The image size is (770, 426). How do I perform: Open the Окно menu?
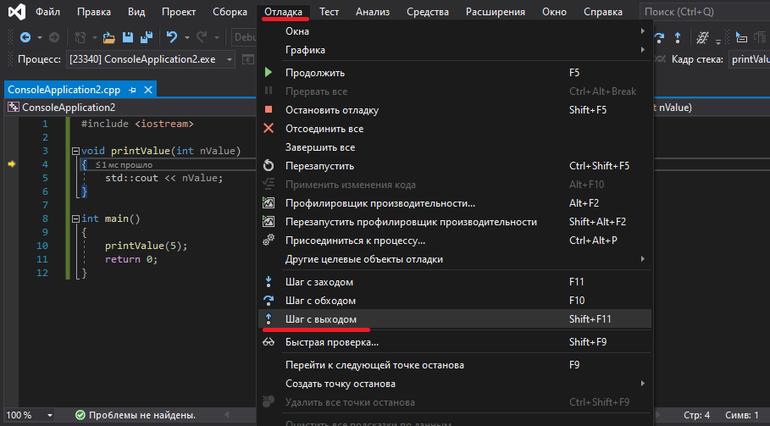[x=554, y=12]
